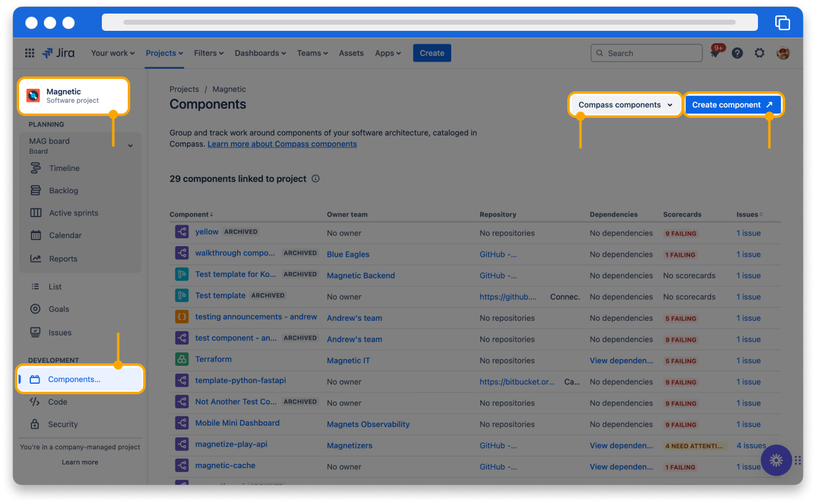This screenshot has width=816, height=504.
Task: Open the Projects dropdown menu
Action: [164, 53]
